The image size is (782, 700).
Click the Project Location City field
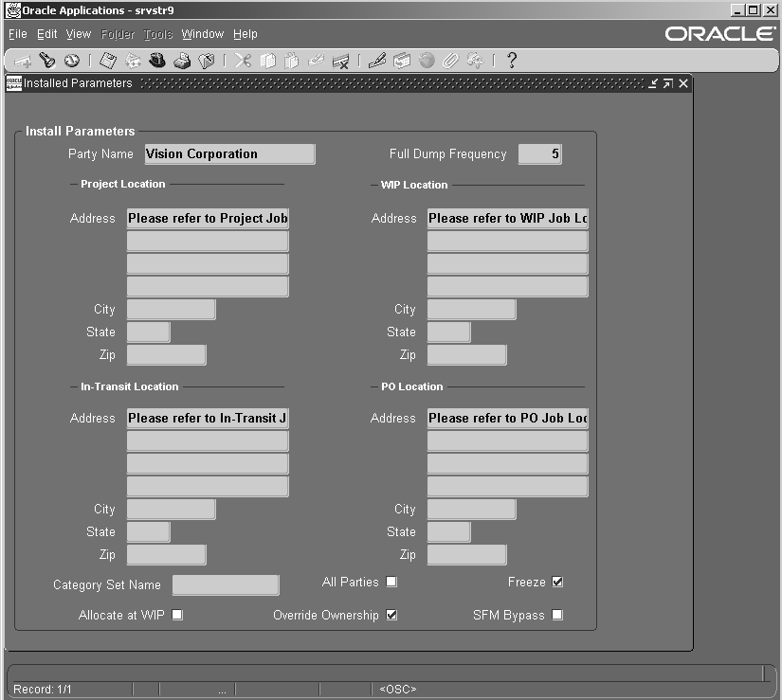[171, 310]
